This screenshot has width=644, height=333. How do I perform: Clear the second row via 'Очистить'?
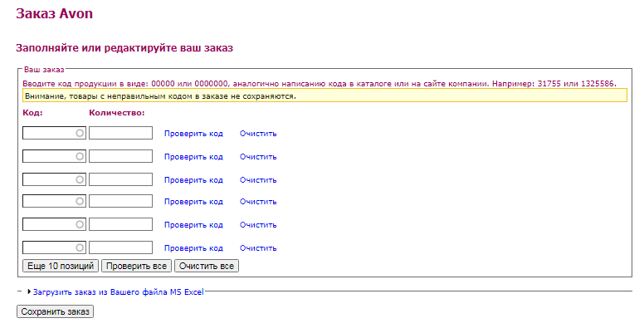[x=258, y=157]
